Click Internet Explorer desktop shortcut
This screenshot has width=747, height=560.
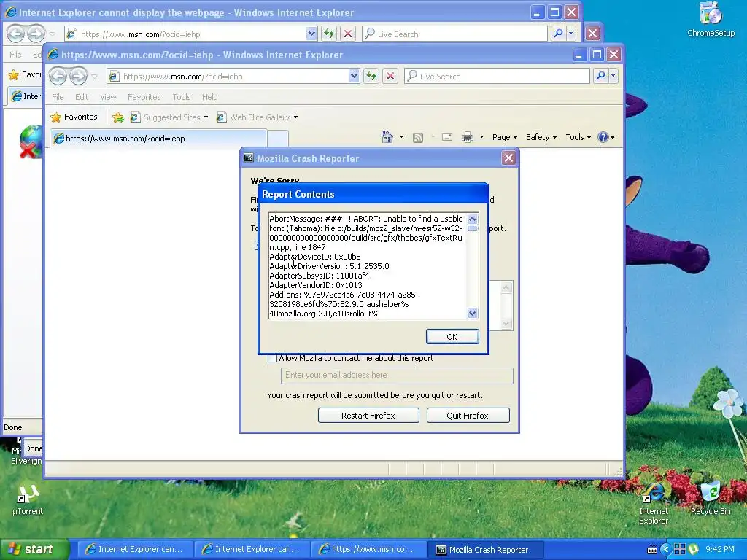coord(654,504)
